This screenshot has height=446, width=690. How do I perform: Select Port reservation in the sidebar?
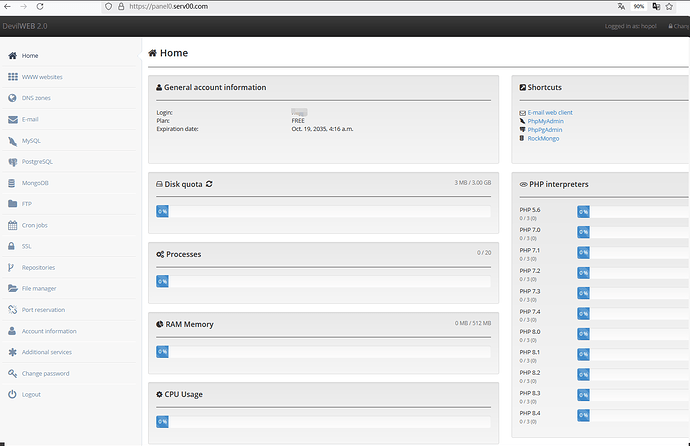44,310
